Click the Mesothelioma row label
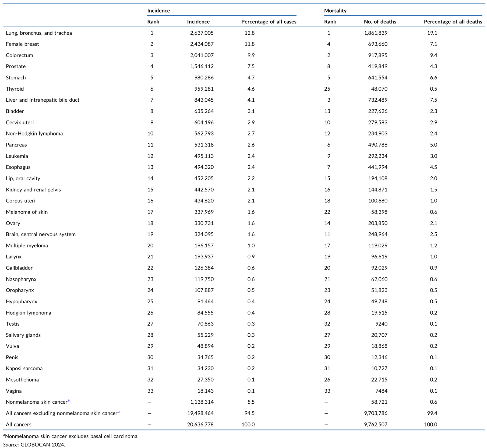This screenshot has width=487, height=448. tap(22, 379)
